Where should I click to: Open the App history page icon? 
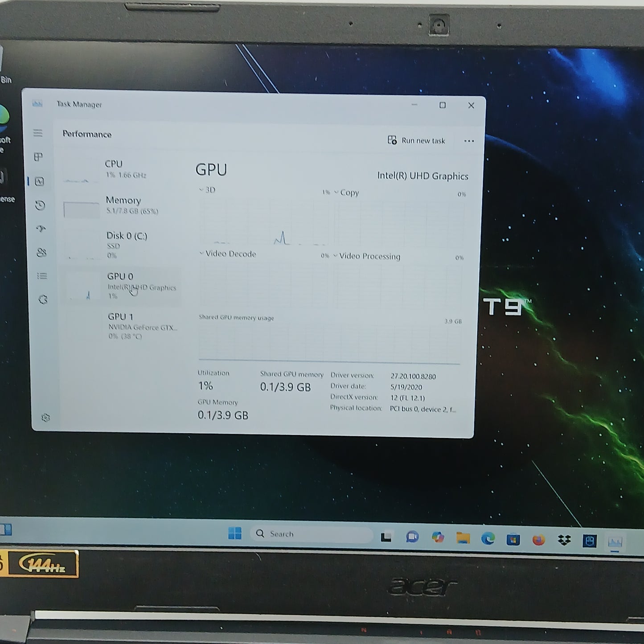pyautogui.click(x=40, y=205)
